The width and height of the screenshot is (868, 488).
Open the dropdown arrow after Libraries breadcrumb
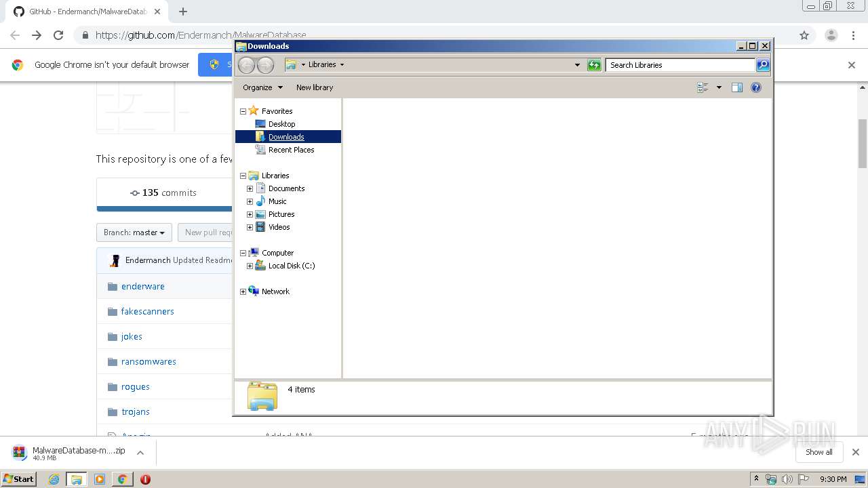(342, 65)
